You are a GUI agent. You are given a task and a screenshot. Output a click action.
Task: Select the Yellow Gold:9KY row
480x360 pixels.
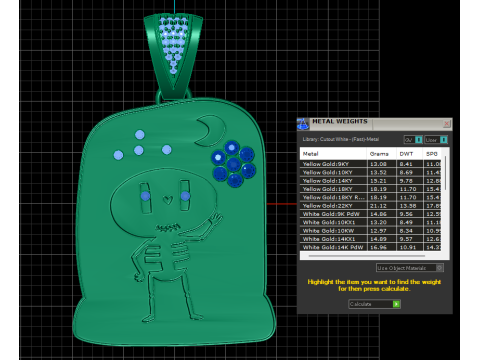[x=370, y=164]
